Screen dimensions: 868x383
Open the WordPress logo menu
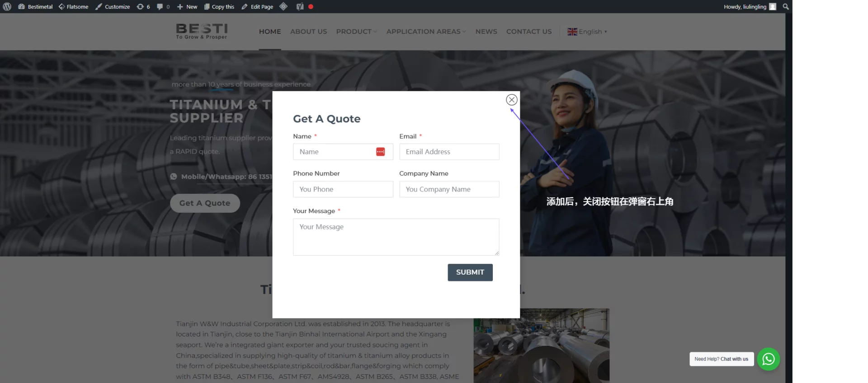(x=7, y=7)
